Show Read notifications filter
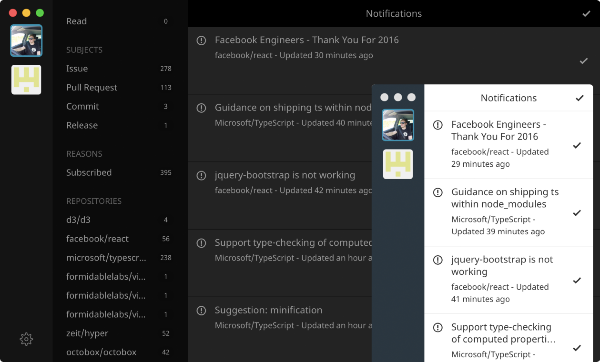 (119, 21)
